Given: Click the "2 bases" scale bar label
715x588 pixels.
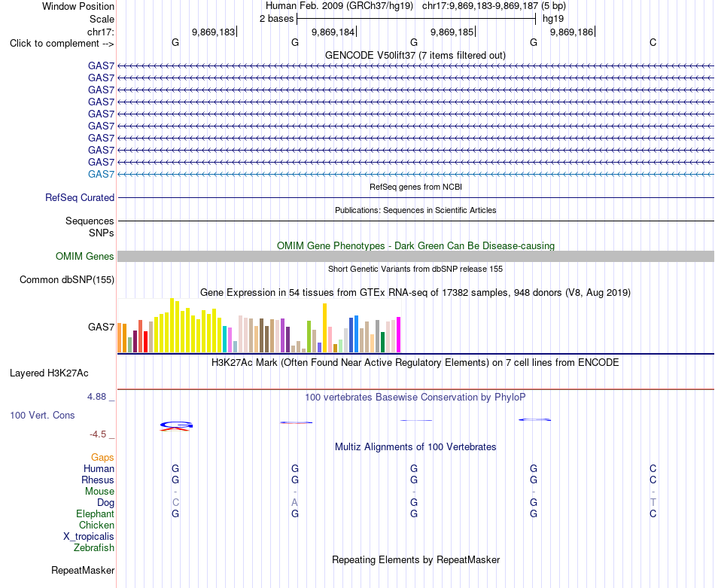Looking at the screenshot, I should [277, 19].
